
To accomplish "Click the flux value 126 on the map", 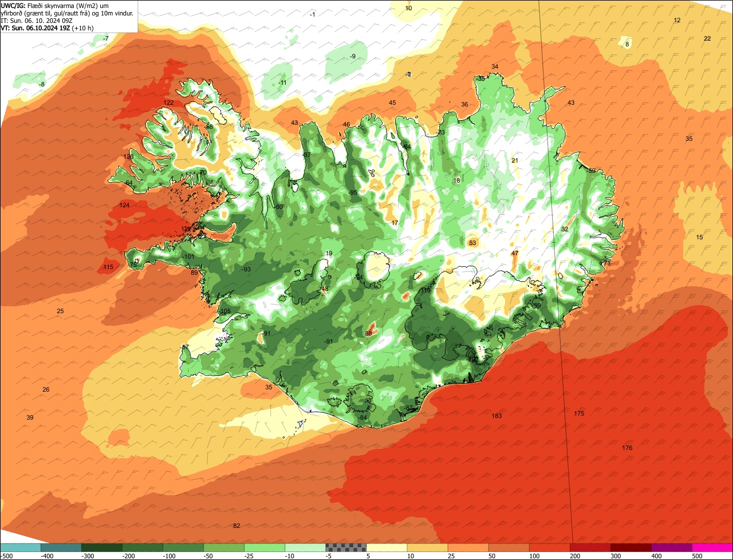I will pyautogui.click(x=128, y=156).
